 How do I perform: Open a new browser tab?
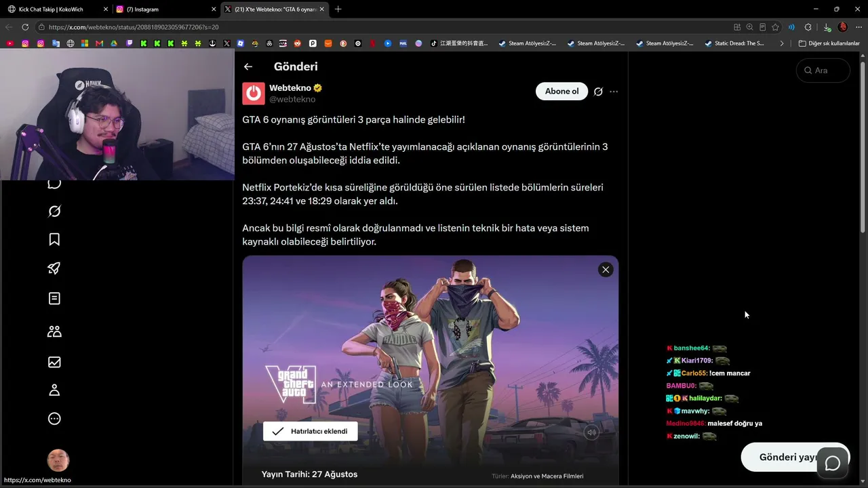pos(338,9)
